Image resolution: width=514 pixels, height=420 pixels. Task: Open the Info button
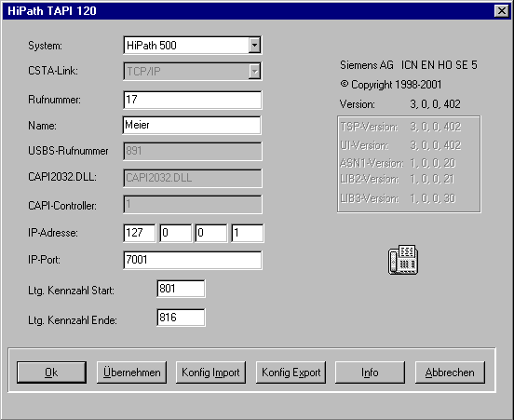pyautogui.click(x=370, y=373)
